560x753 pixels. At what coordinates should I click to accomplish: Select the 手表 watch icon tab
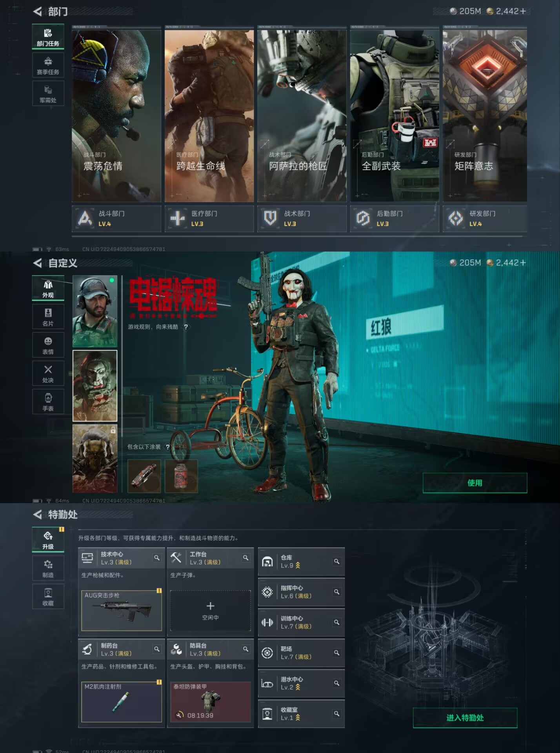coord(48,402)
